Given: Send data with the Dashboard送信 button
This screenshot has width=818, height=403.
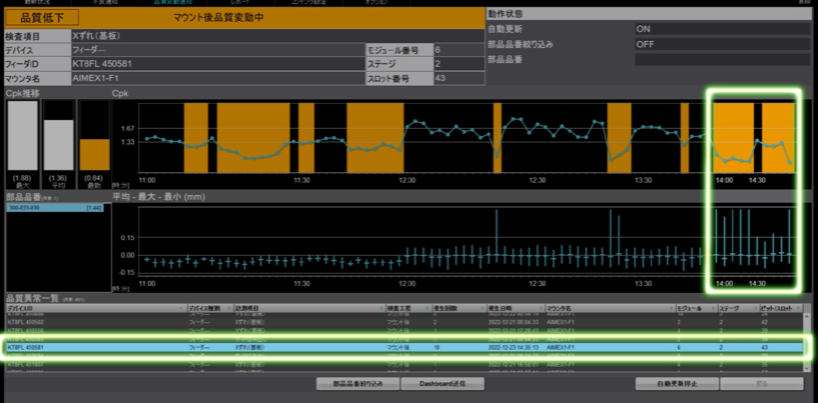Looking at the screenshot, I should [x=442, y=384].
